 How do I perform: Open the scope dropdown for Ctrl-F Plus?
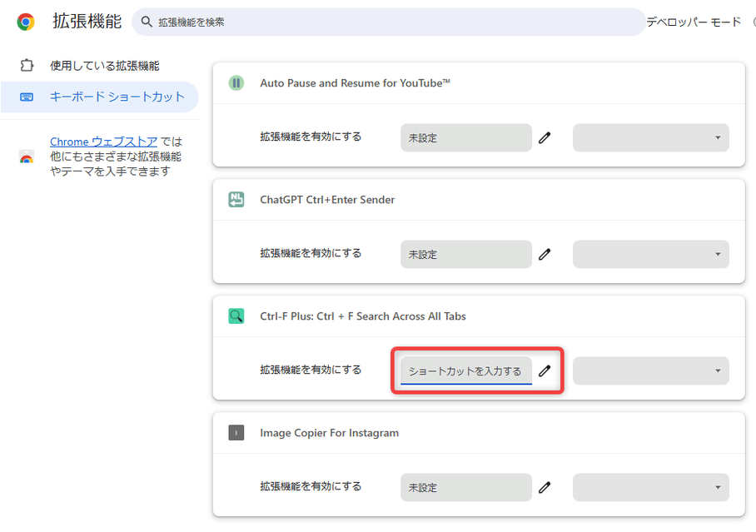click(651, 371)
